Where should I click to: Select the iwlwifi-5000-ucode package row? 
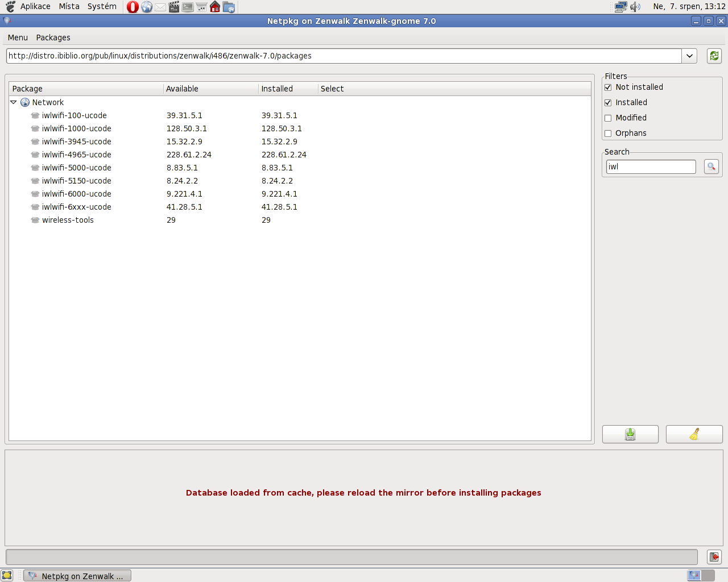[x=300, y=168]
